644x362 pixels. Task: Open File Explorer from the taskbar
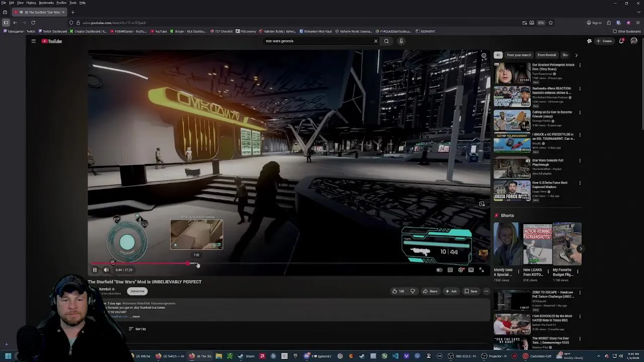point(219,356)
